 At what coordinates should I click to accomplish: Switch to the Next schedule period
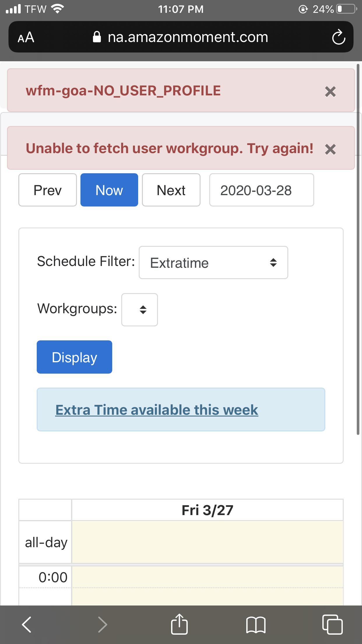[171, 190]
